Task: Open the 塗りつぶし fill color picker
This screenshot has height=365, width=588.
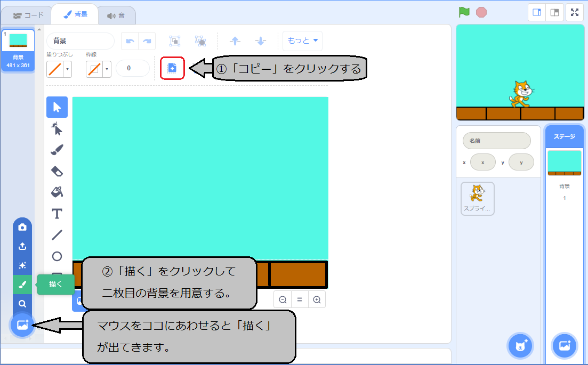Action: tap(59, 69)
